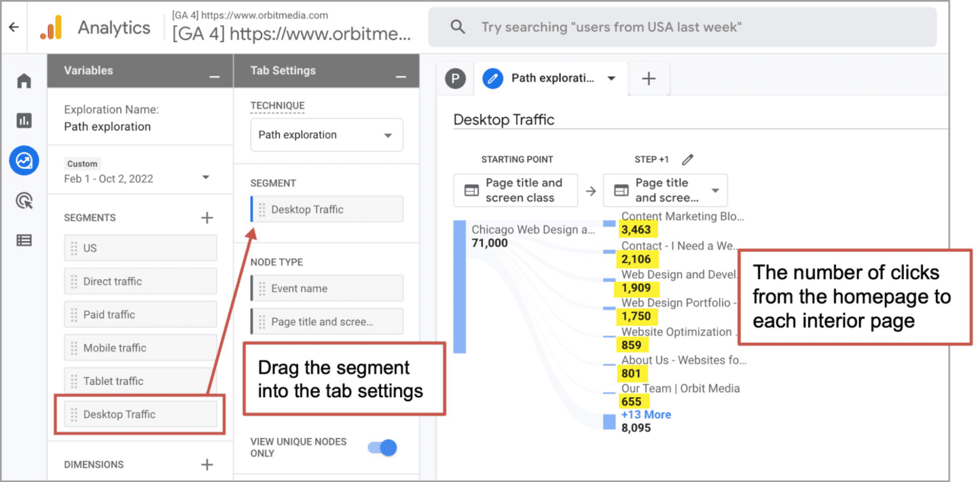This screenshot has height=482, width=980.
Task: Add a new segment with the plus button
Action: 207,217
